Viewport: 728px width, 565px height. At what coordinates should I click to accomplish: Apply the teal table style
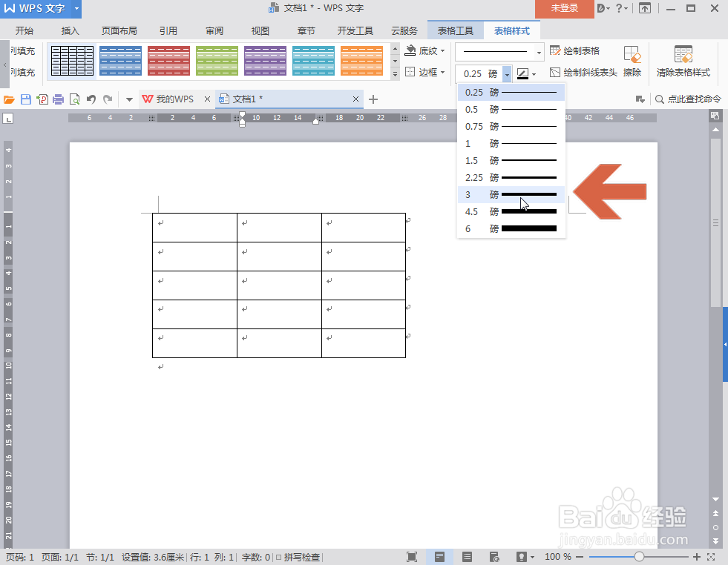313,61
